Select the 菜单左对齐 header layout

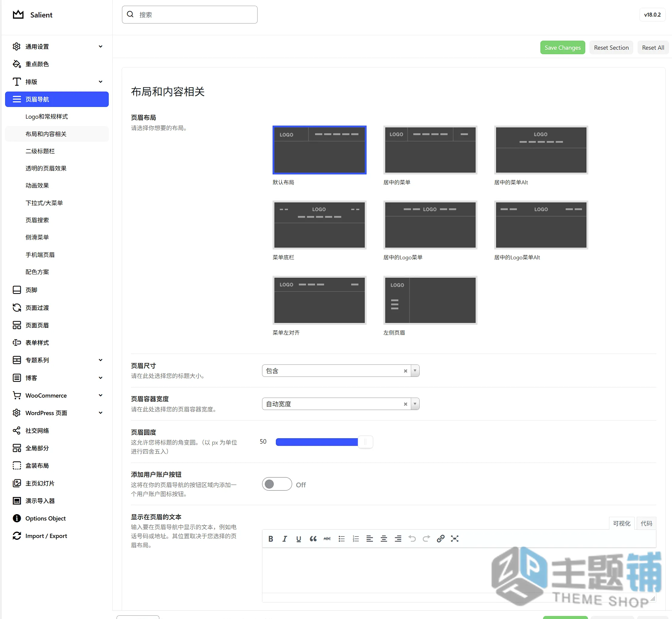pyautogui.click(x=319, y=300)
